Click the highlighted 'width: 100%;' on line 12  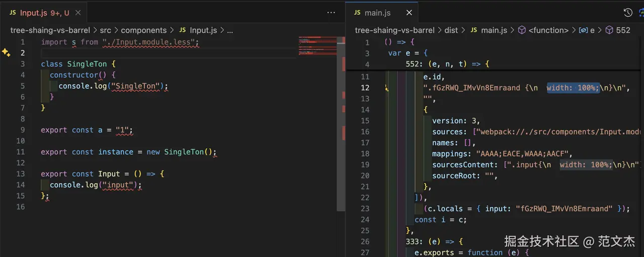point(574,88)
